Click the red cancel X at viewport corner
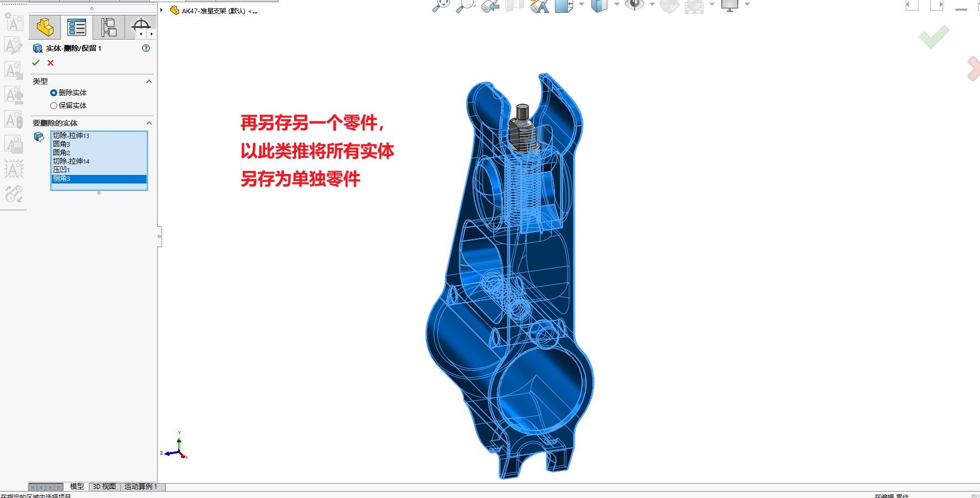 click(x=974, y=68)
